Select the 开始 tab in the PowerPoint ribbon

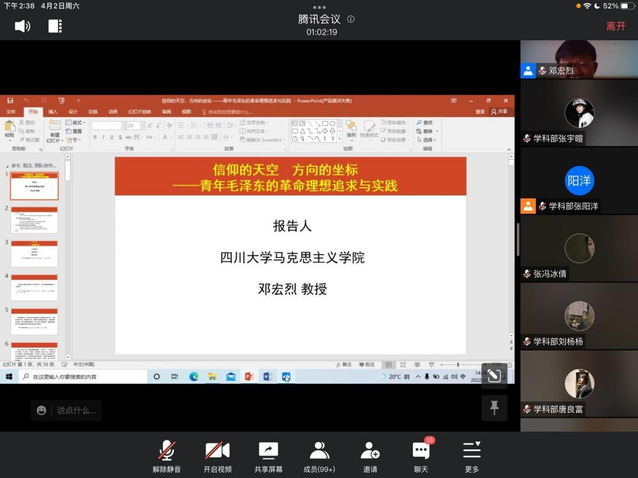click(x=33, y=111)
